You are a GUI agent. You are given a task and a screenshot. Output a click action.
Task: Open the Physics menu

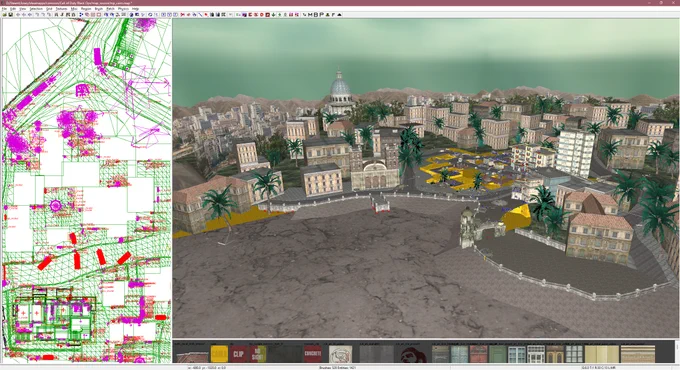point(123,9)
